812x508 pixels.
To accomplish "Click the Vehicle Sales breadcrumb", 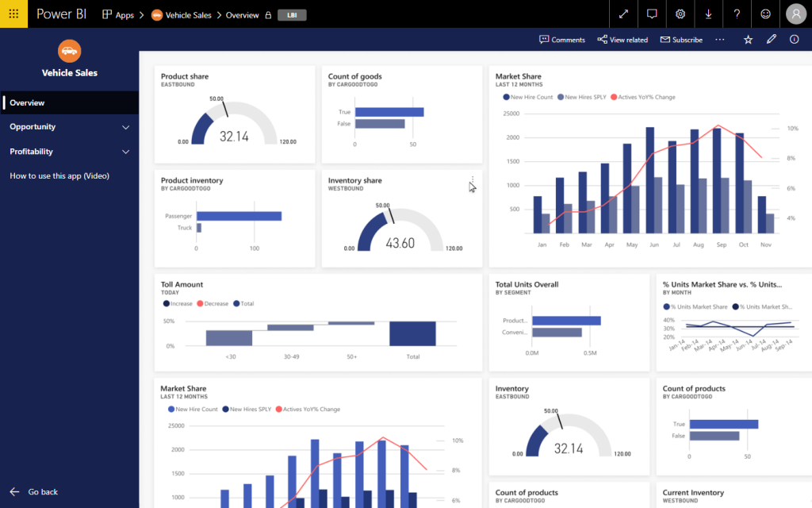I will click(182, 15).
